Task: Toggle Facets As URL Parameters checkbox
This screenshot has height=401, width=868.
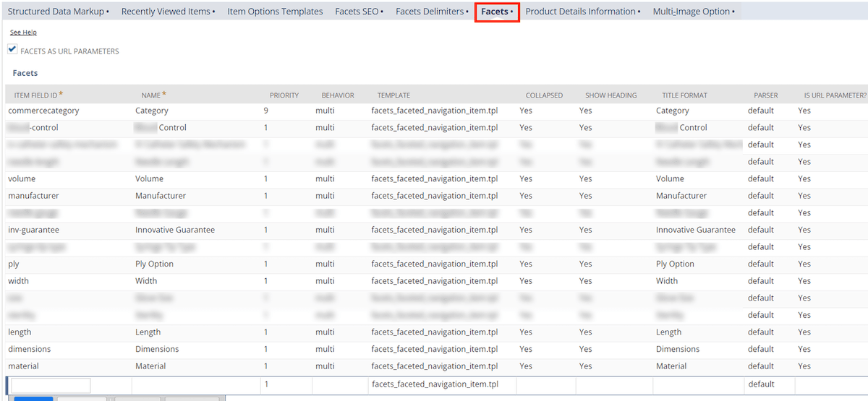Action: 12,49
